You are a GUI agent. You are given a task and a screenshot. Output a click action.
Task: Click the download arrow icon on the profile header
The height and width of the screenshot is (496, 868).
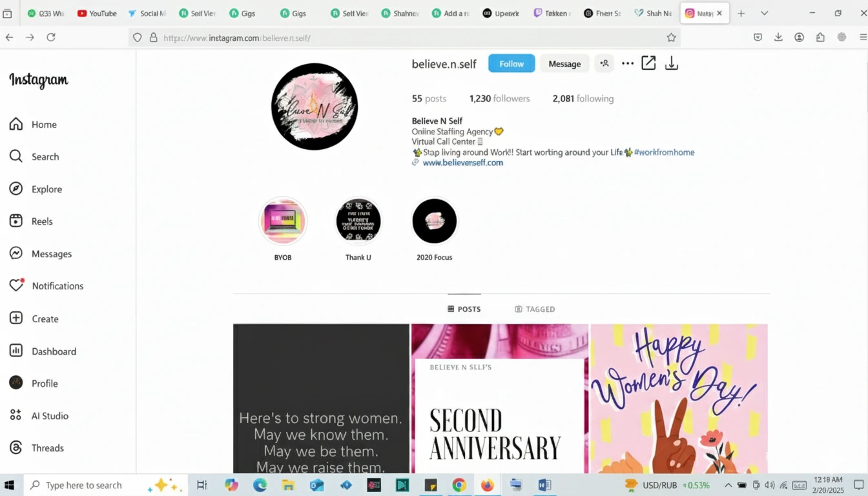(x=672, y=63)
